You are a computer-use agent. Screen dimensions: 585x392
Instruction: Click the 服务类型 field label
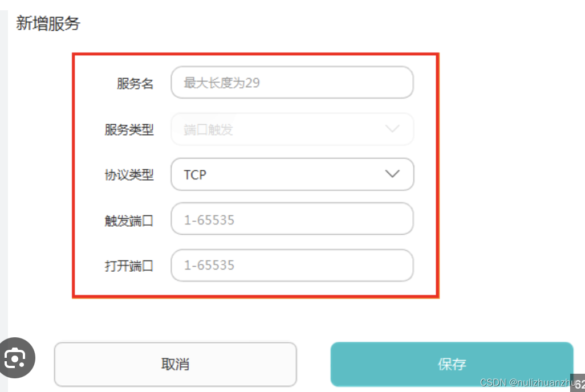[x=129, y=130]
